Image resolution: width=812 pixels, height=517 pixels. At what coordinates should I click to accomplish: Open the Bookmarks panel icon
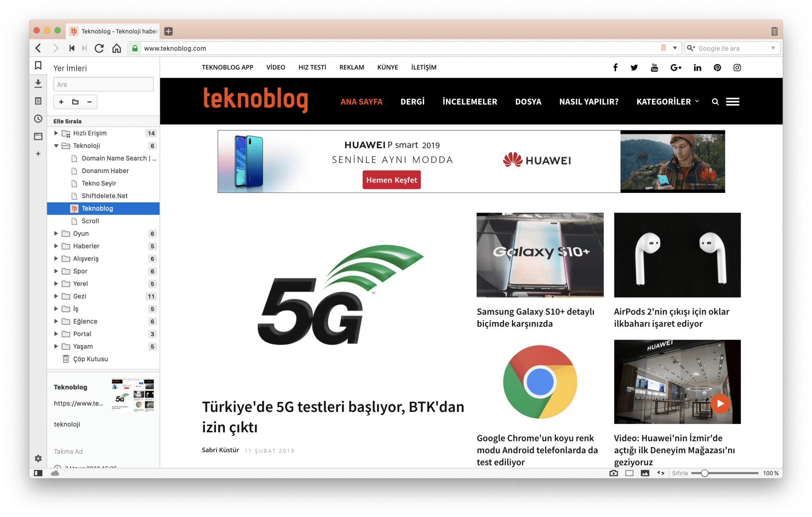click(x=38, y=66)
